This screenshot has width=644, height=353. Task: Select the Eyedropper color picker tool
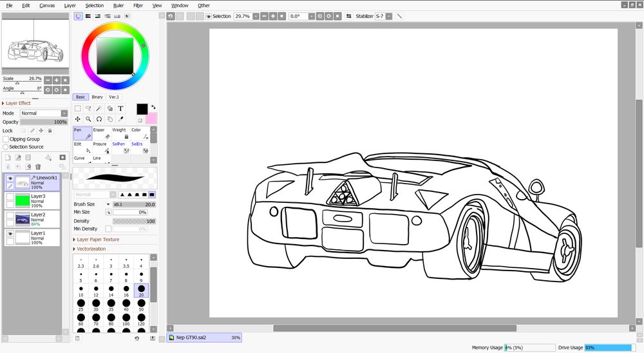pos(120,119)
